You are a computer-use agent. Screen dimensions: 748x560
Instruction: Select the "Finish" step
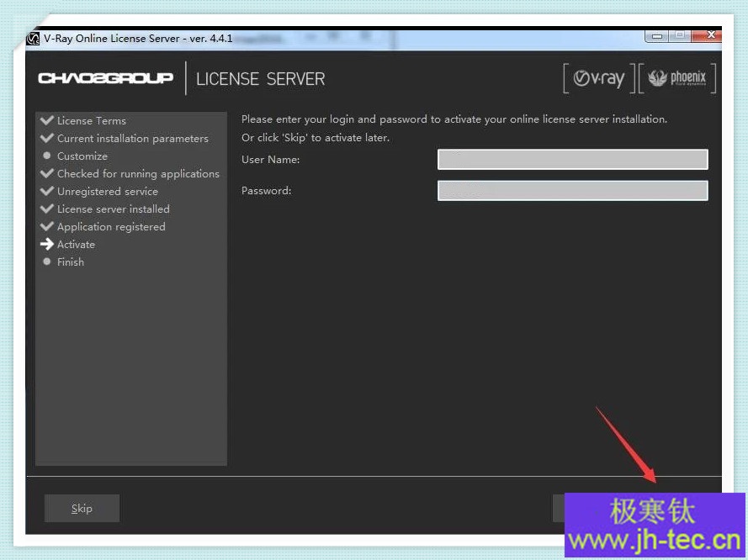tap(70, 262)
